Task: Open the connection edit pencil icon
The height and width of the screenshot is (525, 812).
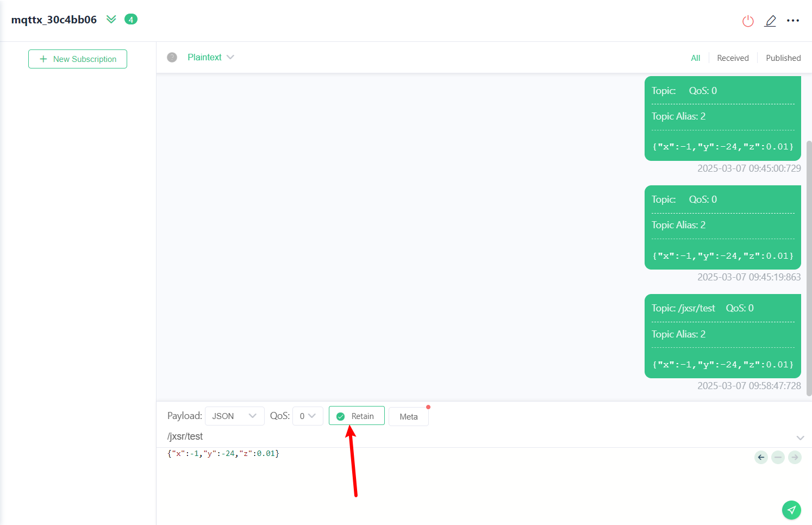Action: (x=770, y=21)
